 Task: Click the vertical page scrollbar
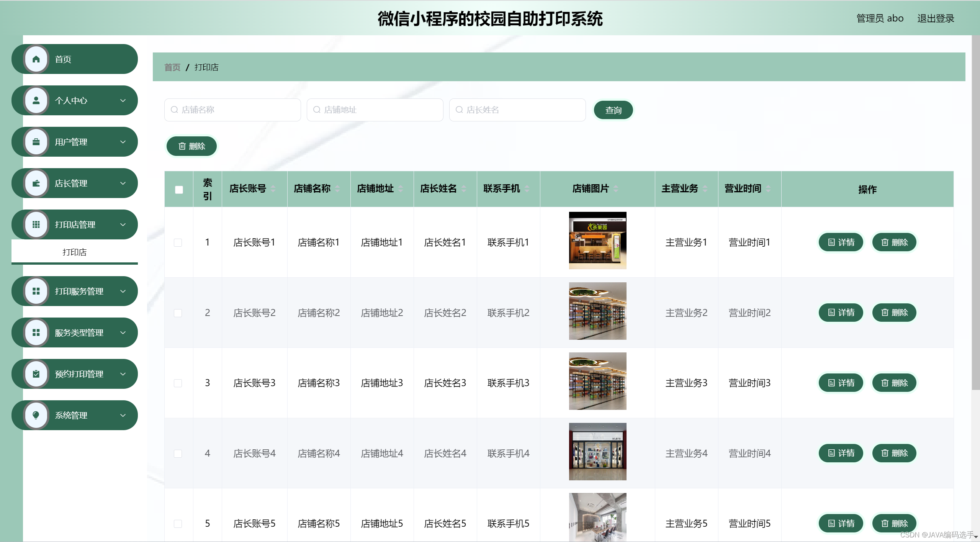tap(975, 213)
